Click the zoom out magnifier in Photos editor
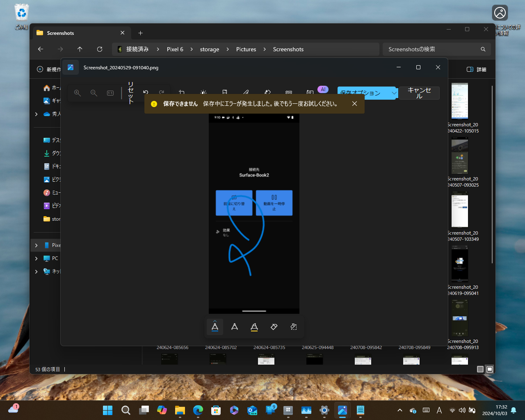This screenshot has width=525, height=420. (94, 93)
